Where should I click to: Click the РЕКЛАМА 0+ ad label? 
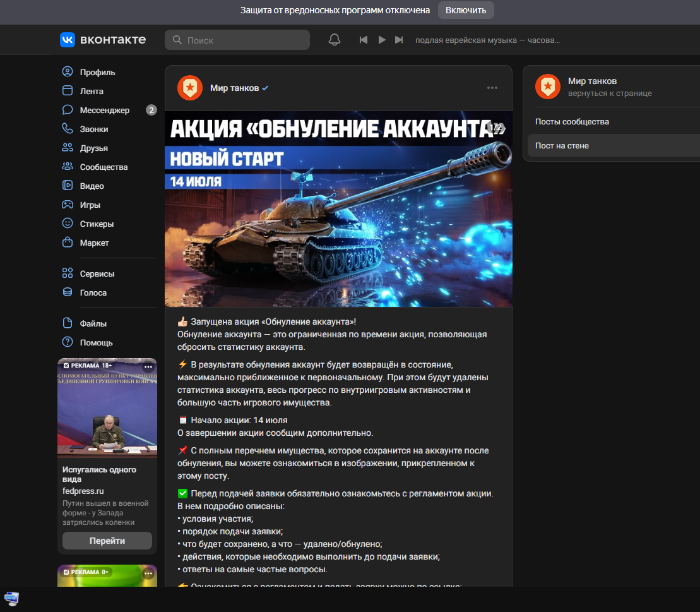tap(86, 572)
